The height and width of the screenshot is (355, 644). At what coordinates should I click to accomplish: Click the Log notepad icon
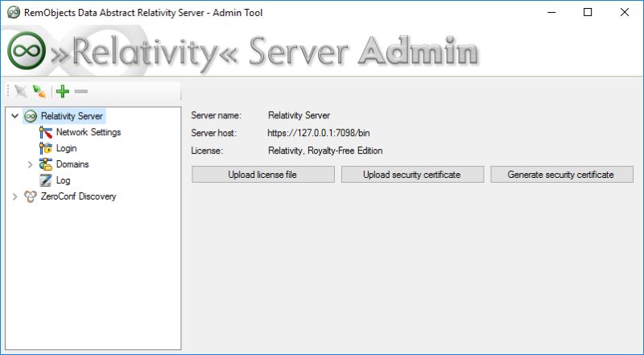click(x=46, y=180)
